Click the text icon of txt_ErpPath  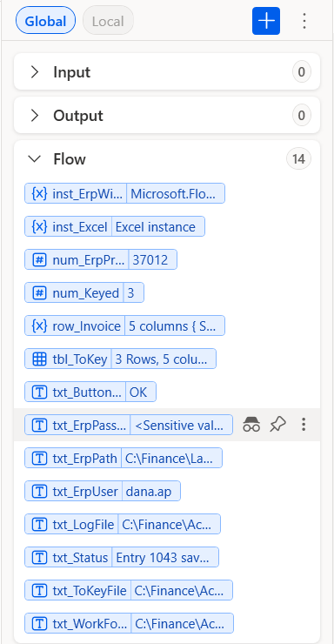coord(39,459)
